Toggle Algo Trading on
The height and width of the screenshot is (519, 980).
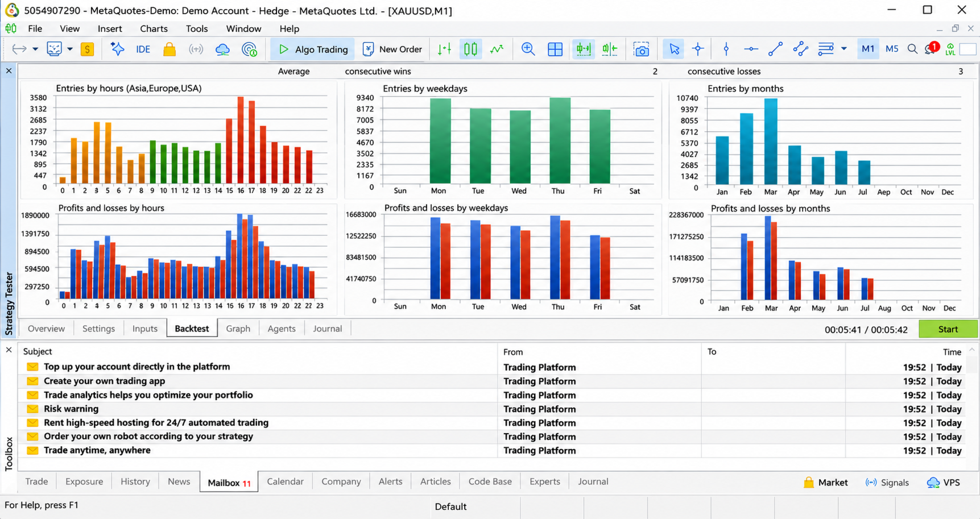point(313,49)
